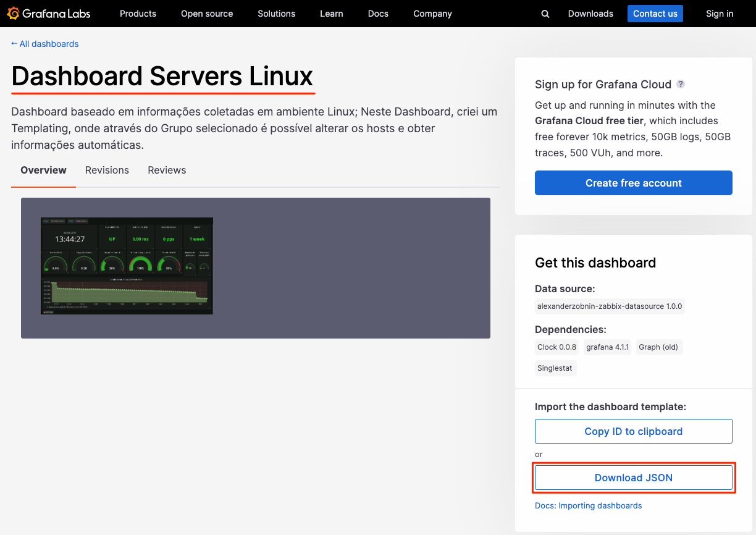Screen dimensions: 756x535
Task: Open the Downloads page
Action: (590, 13)
